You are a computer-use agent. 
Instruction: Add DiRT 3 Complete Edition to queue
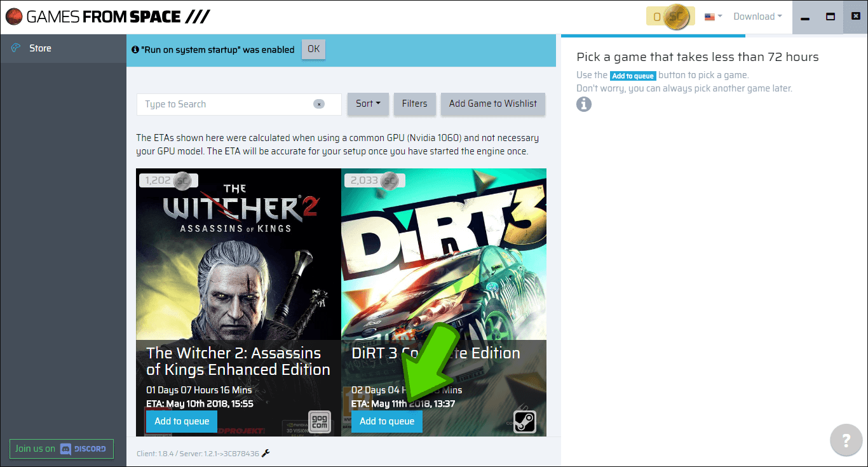tap(387, 421)
